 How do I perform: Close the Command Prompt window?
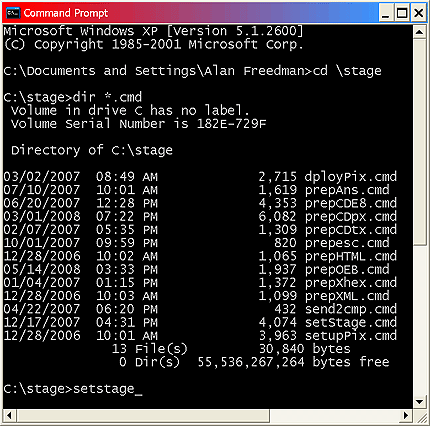tap(419, 13)
